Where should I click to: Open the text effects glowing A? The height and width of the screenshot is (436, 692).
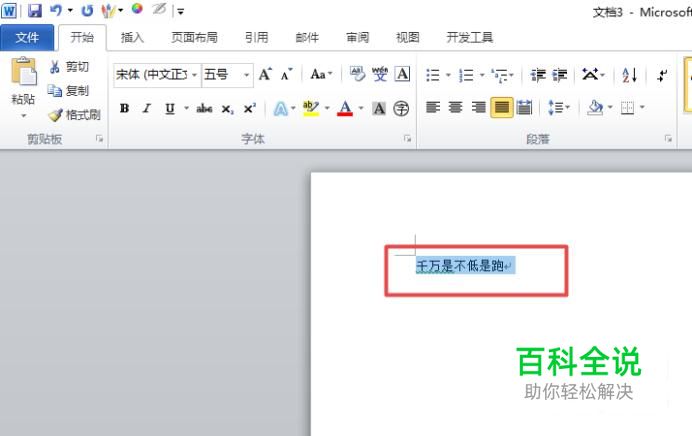[x=281, y=109]
